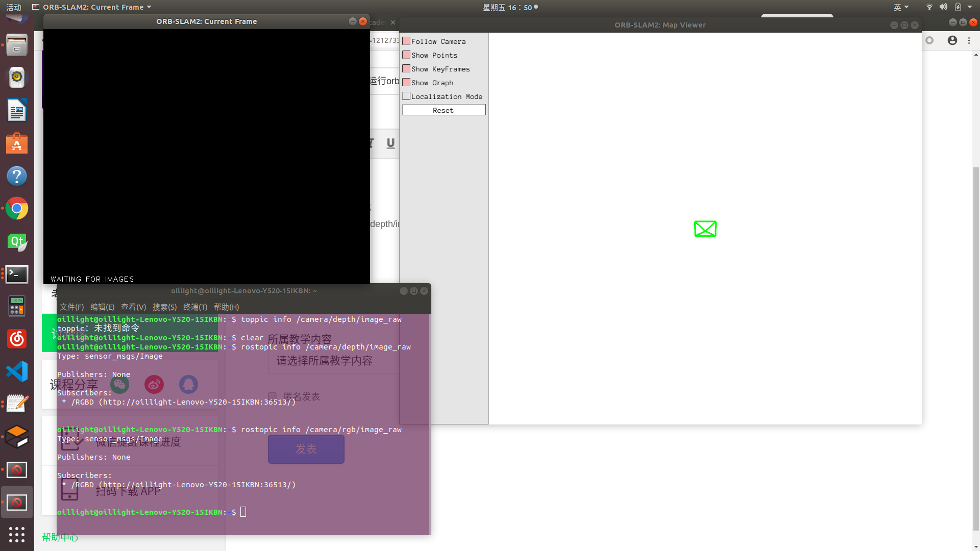Open 编辑(E) menu in terminal
The width and height of the screenshot is (980, 551).
(x=102, y=307)
